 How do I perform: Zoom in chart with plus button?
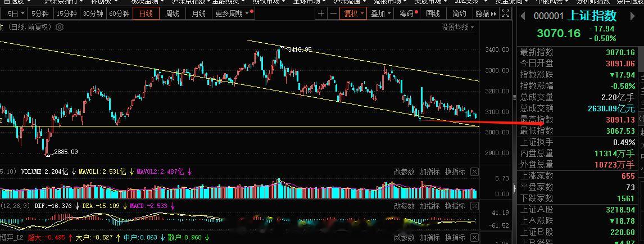point(321,13)
